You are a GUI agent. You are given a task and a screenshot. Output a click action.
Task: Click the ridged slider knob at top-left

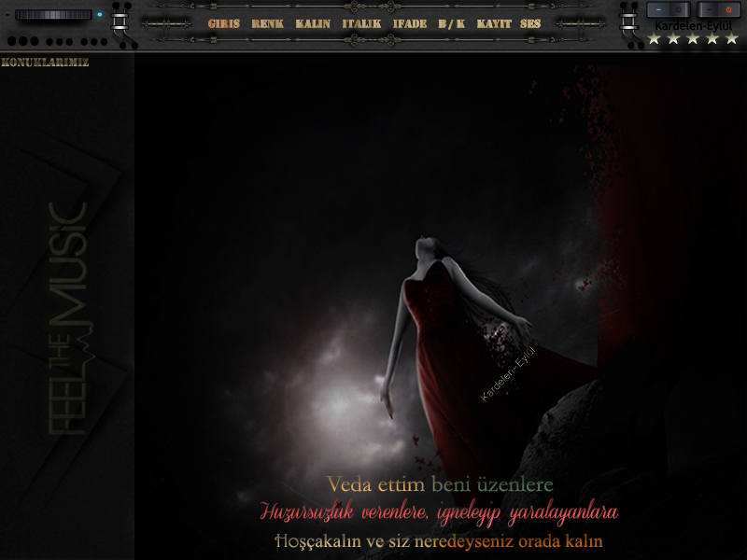tap(53, 15)
